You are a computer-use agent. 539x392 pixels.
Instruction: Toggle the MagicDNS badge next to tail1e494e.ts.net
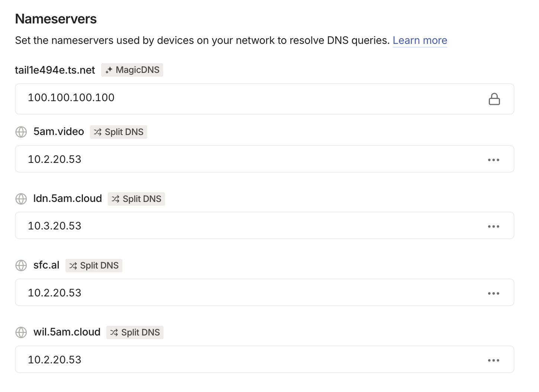(x=132, y=70)
